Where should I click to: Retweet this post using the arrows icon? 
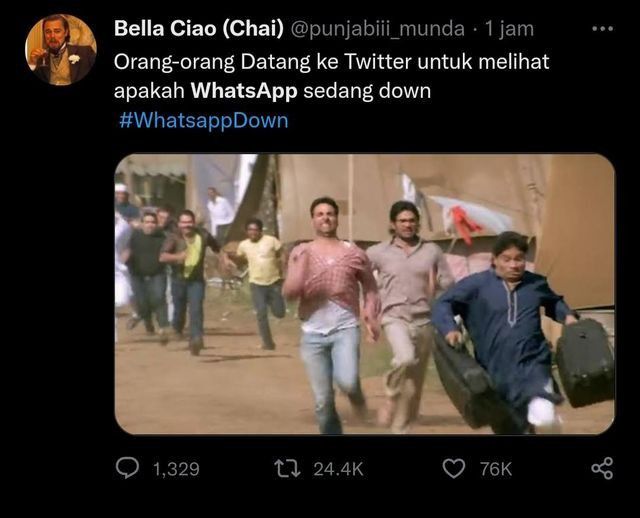tap(288, 468)
